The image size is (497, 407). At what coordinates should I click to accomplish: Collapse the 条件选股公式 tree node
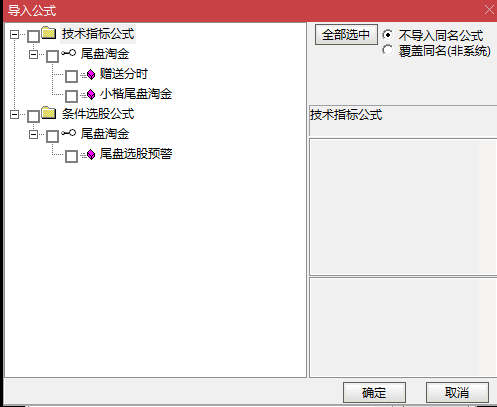[14, 115]
